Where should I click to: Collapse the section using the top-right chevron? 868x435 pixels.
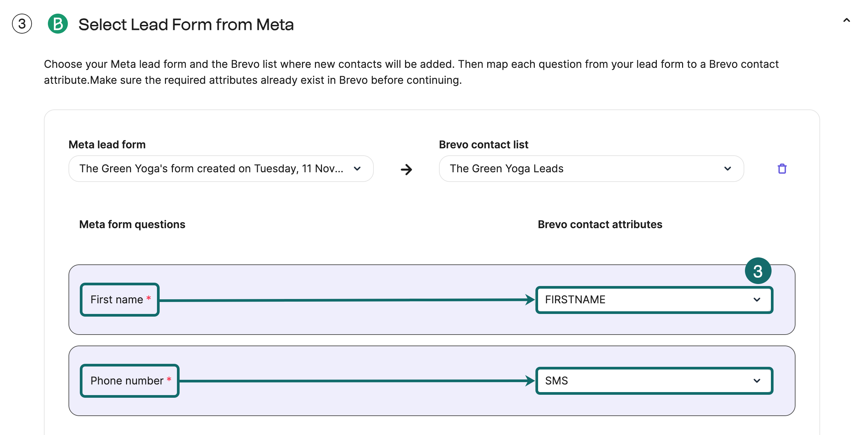point(847,20)
